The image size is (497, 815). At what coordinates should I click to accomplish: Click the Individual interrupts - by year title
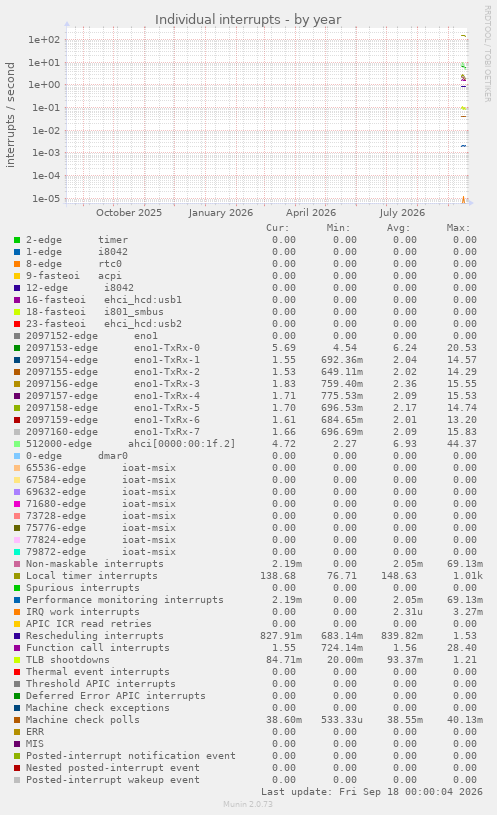[x=248, y=20]
